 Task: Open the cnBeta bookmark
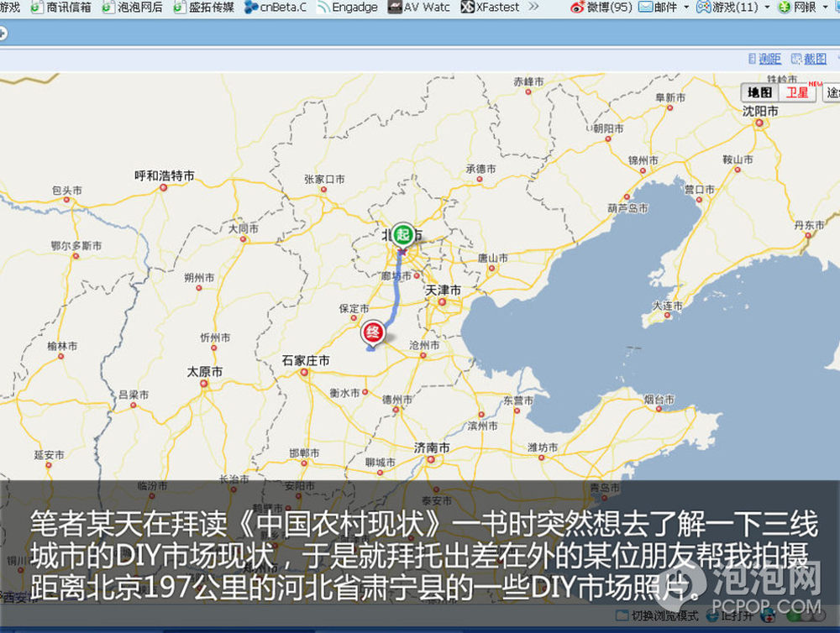pos(276,8)
